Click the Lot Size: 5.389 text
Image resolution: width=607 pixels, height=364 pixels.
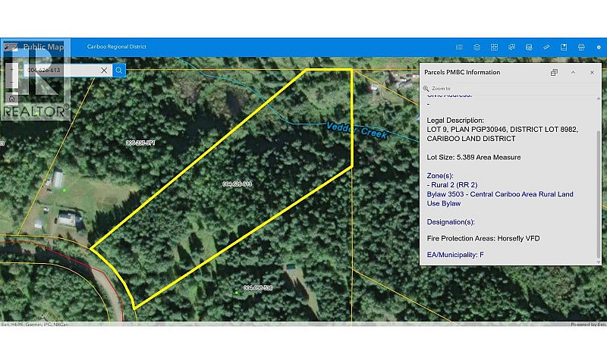(473, 157)
